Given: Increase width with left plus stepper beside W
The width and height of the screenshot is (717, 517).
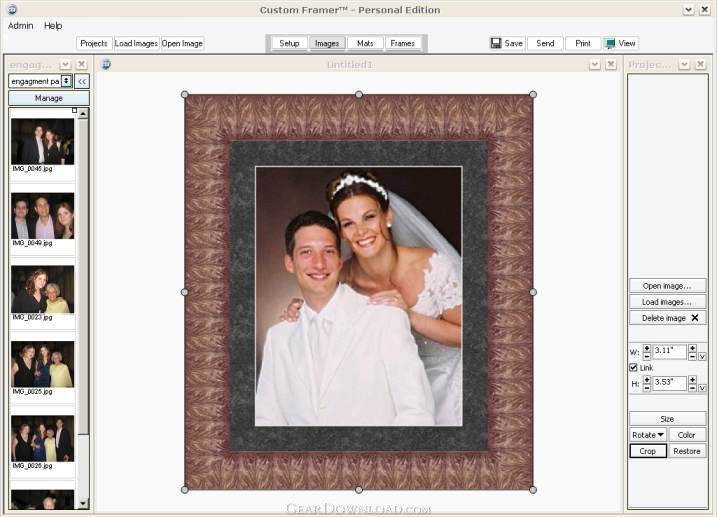Looking at the screenshot, I should 647,348.
